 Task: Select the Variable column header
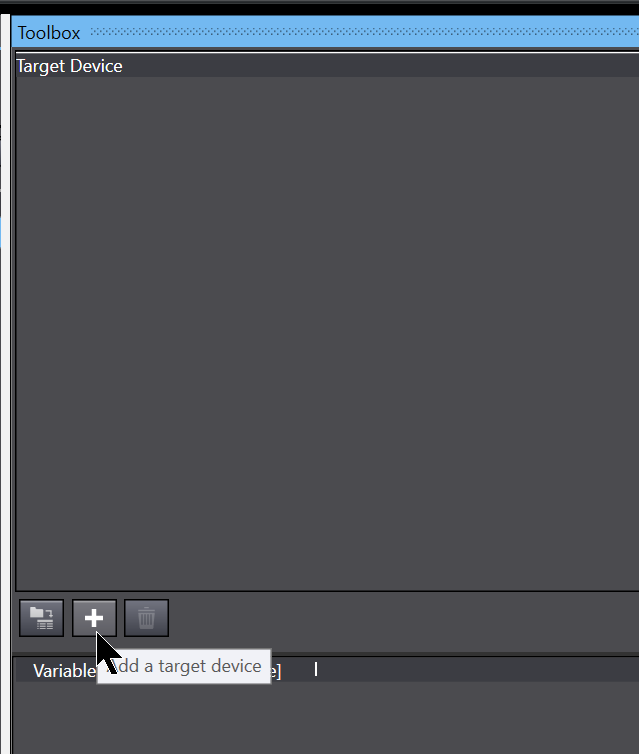(64, 671)
